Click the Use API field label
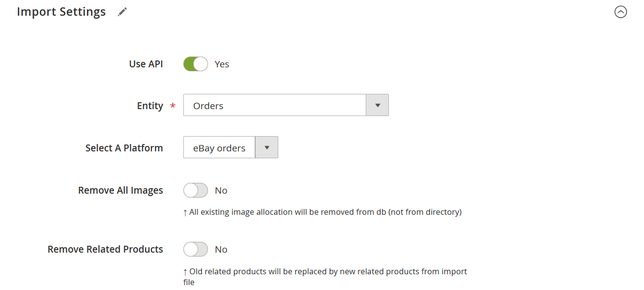The height and width of the screenshot is (290, 644). pos(146,63)
